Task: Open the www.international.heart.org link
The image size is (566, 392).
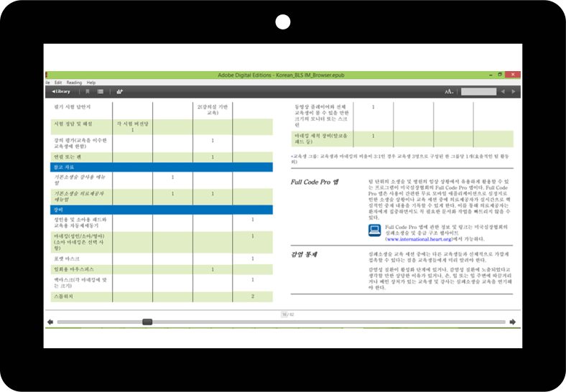Action: click(x=419, y=239)
